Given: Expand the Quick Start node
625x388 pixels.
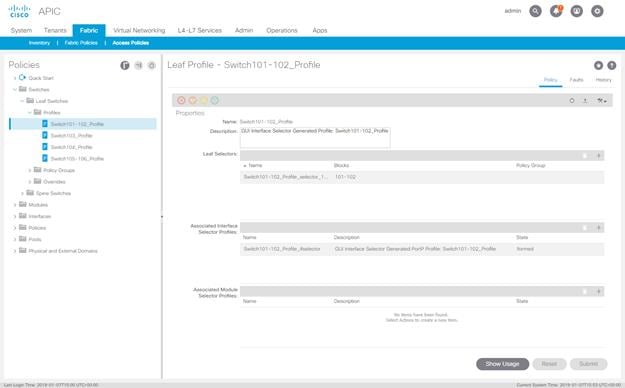Looking at the screenshot, I should coord(15,78).
